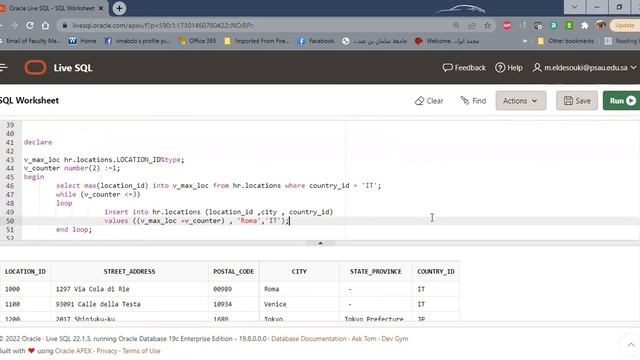Click the zoom magnifier icon in address bar
This screenshot has width=640, height=360.
[x=456, y=25]
